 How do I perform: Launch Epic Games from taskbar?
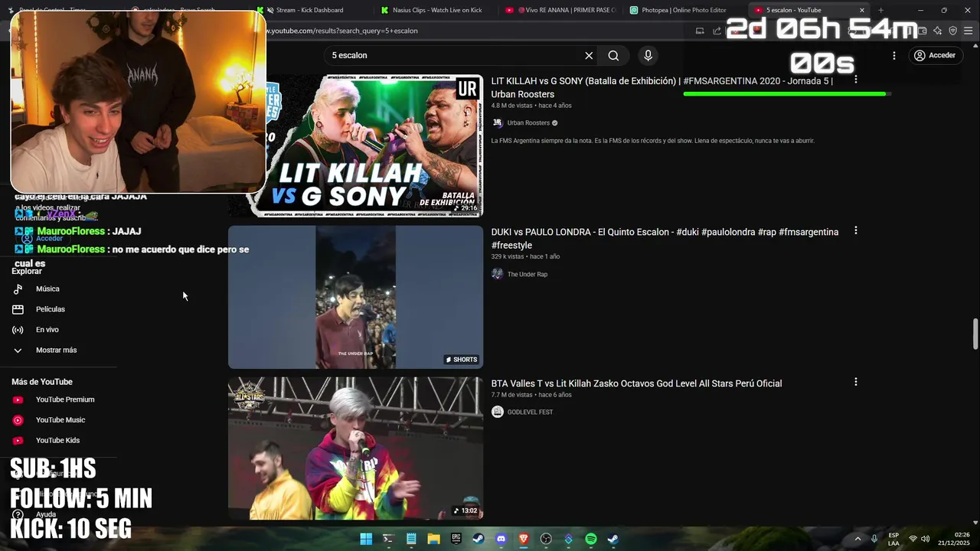tap(456, 539)
